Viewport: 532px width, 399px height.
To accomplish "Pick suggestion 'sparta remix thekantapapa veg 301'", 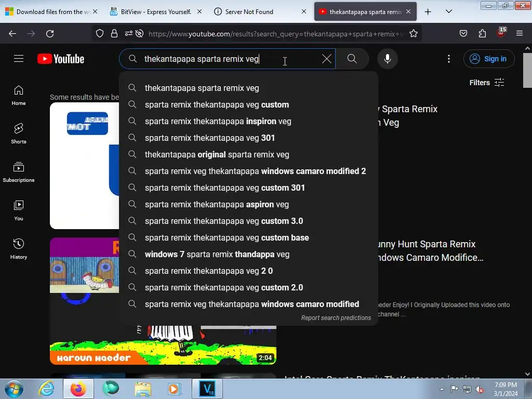I will (x=249, y=138).
